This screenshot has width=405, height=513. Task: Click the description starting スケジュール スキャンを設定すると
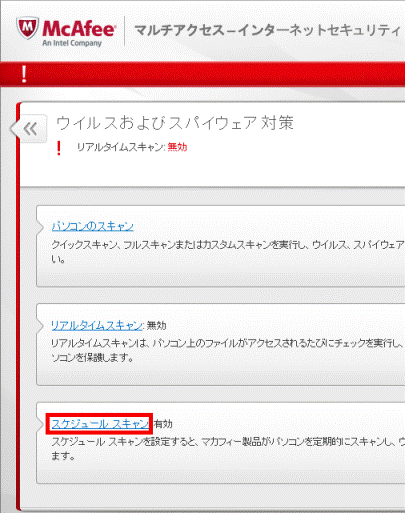pyautogui.click(x=228, y=449)
